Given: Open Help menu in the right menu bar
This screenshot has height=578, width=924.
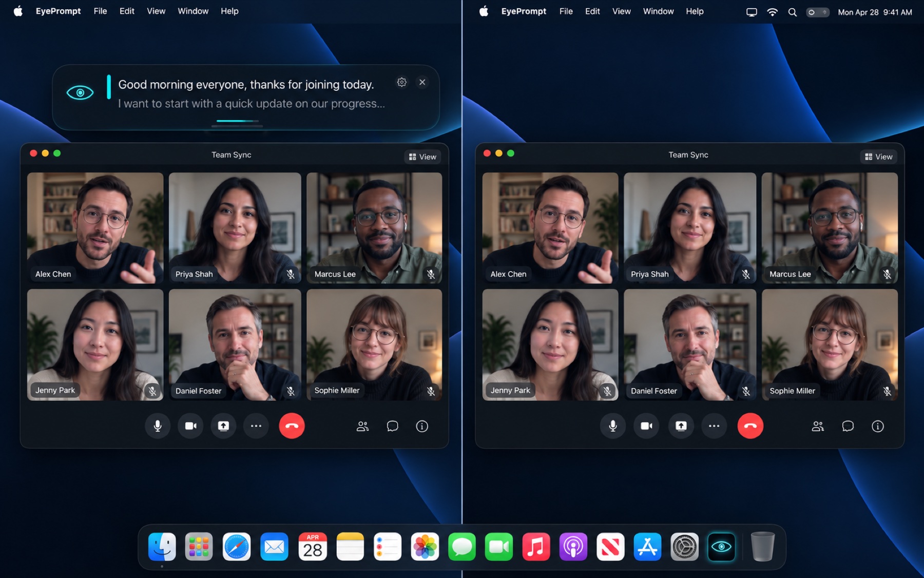Looking at the screenshot, I should tap(695, 11).
